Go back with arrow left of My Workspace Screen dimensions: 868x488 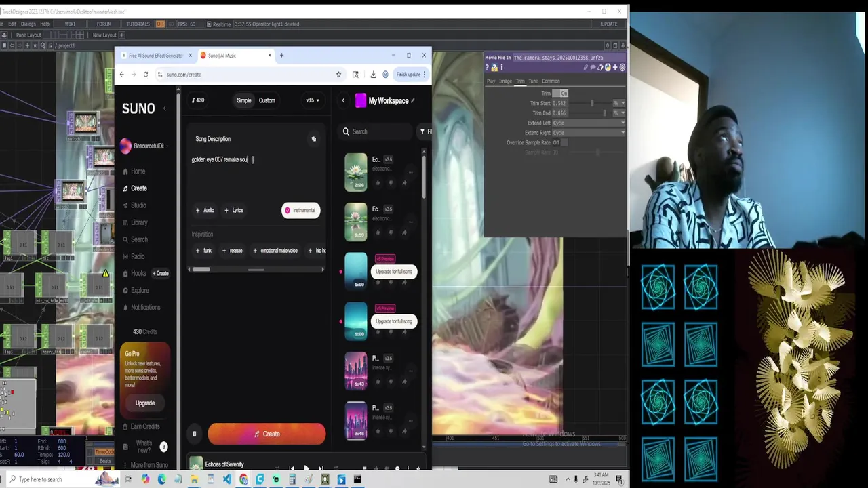[x=343, y=100]
